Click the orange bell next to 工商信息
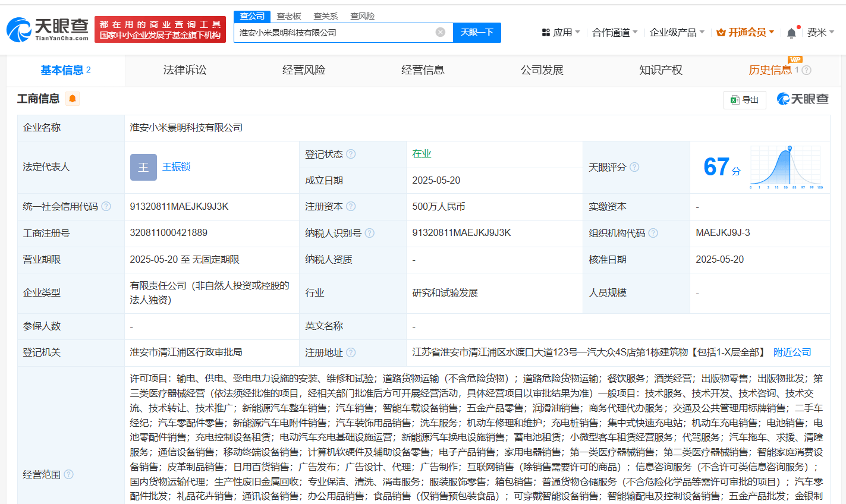The image size is (846, 504). coord(73,99)
